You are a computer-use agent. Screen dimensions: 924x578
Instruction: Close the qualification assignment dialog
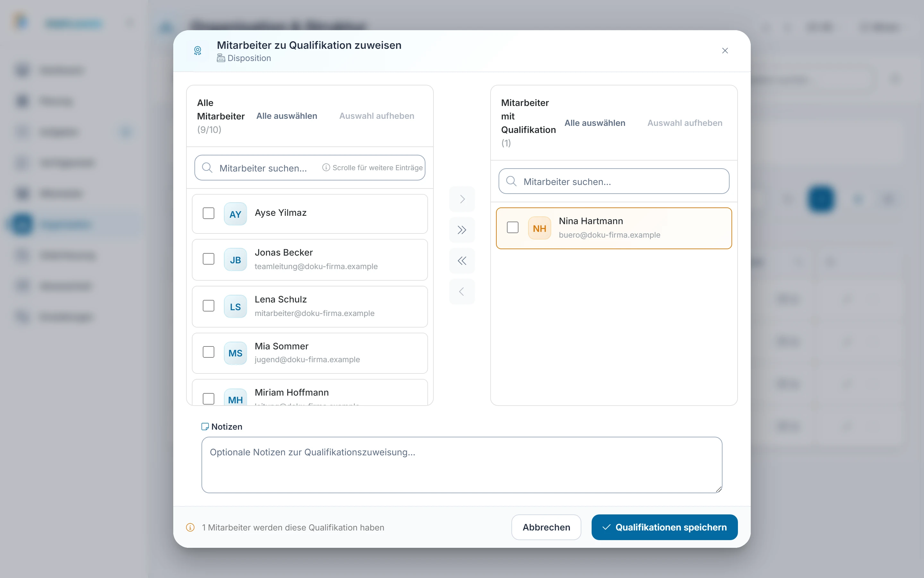click(725, 51)
